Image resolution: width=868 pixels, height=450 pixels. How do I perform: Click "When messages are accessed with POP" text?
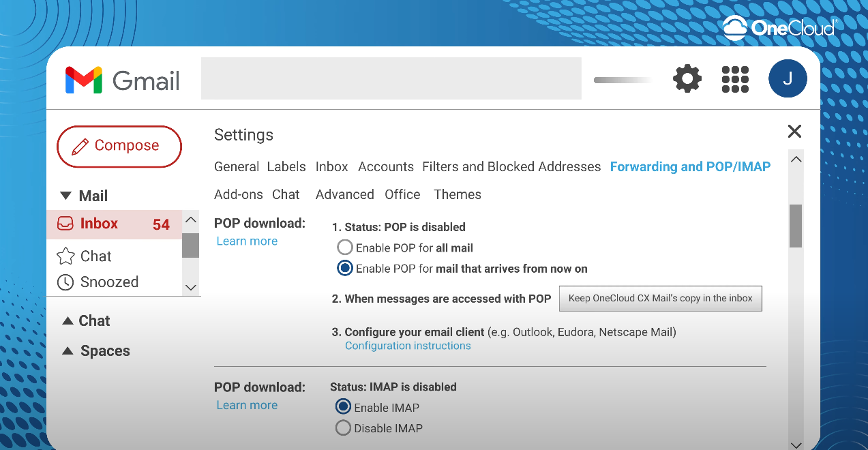click(448, 299)
